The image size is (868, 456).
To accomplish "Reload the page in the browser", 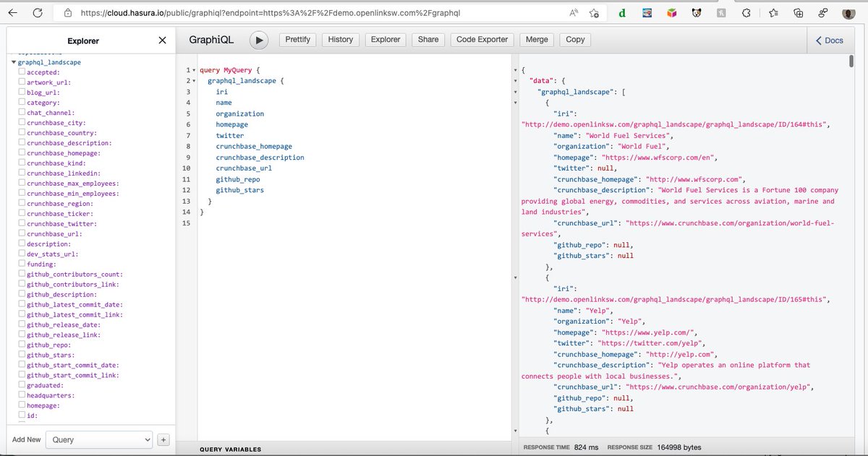I will [x=38, y=12].
